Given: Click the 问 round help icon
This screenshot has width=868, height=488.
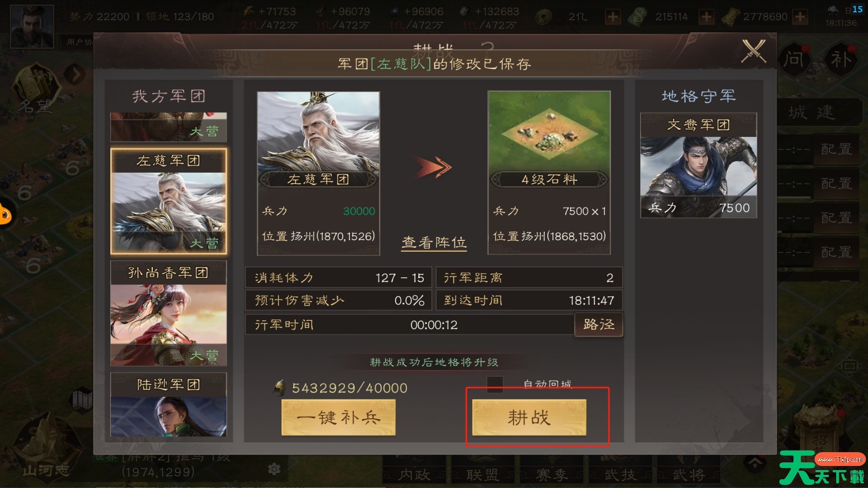Looking at the screenshot, I should [x=794, y=59].
